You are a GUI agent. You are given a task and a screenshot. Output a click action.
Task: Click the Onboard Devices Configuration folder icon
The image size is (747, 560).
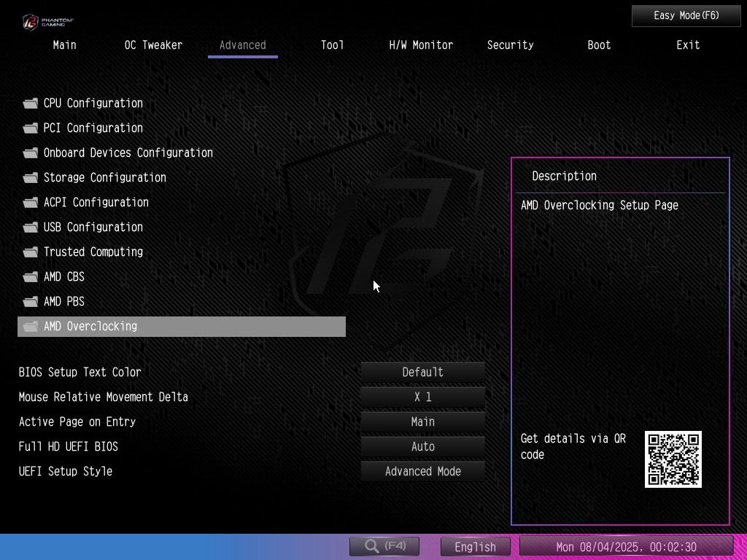pos(31,153)
